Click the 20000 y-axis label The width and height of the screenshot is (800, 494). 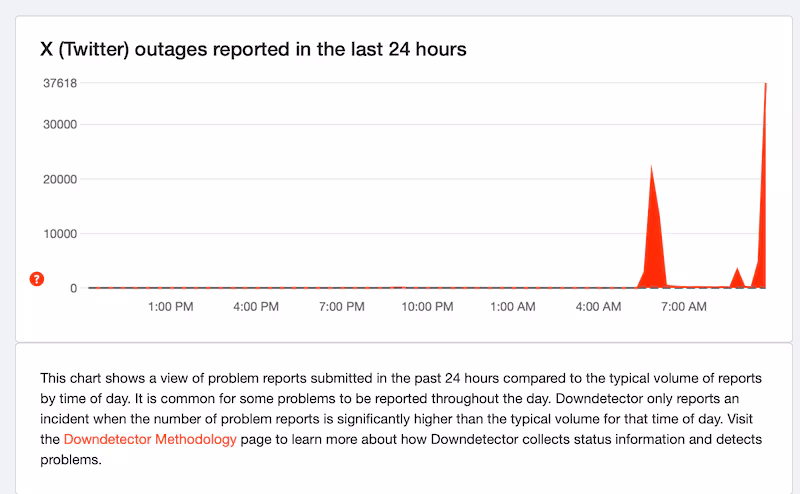pyautogui.click(x=60, y=180)
